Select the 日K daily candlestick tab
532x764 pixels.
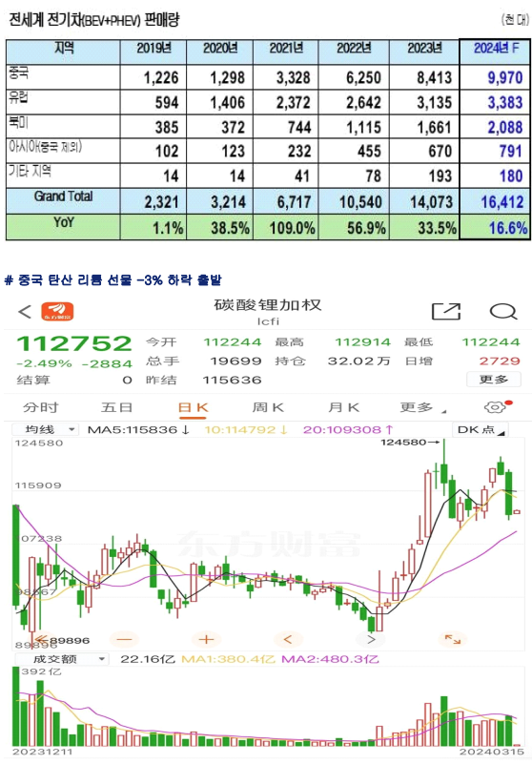click(x=194, y=407)
